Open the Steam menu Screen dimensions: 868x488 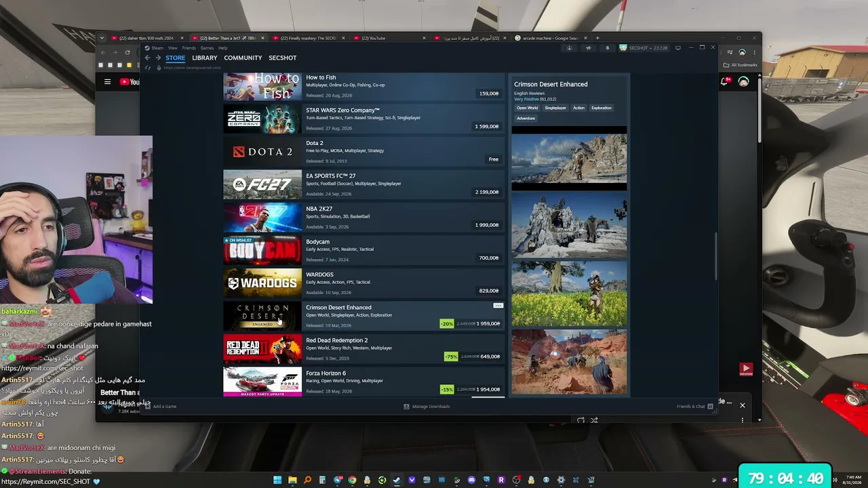(x=157, y=48)
